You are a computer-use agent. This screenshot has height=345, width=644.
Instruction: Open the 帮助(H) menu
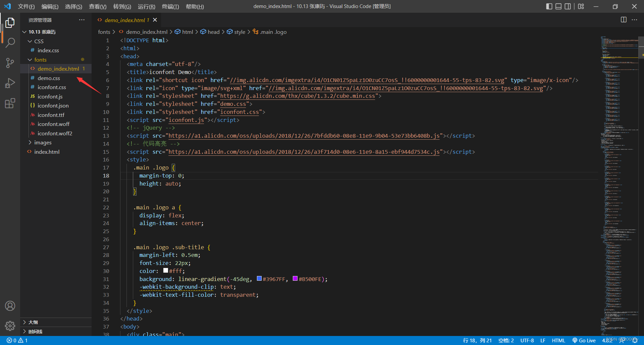point(195,6)
